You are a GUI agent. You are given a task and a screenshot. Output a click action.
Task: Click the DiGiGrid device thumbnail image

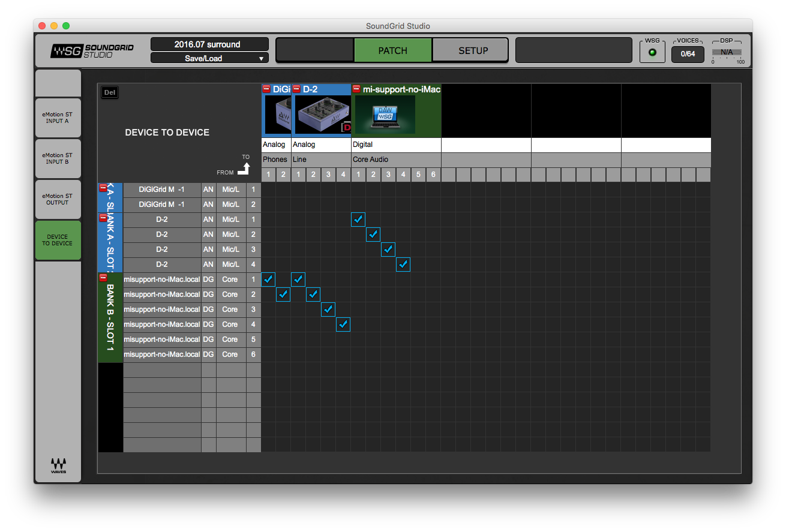pos(277,115)
